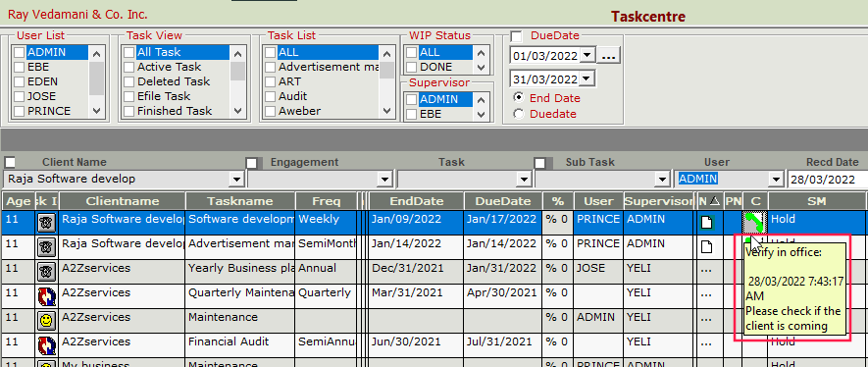Viewport: 868px width, 367px height.
Task: Open the User ADMIN dropdown
Action: tap(775, 180)
